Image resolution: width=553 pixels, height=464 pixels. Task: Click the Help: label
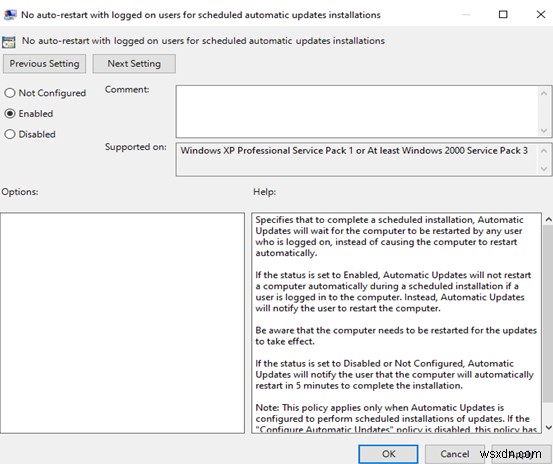[265, 192]
